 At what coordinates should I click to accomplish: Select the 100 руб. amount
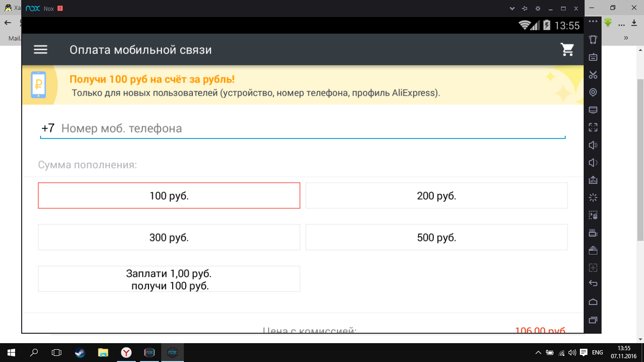169,196
